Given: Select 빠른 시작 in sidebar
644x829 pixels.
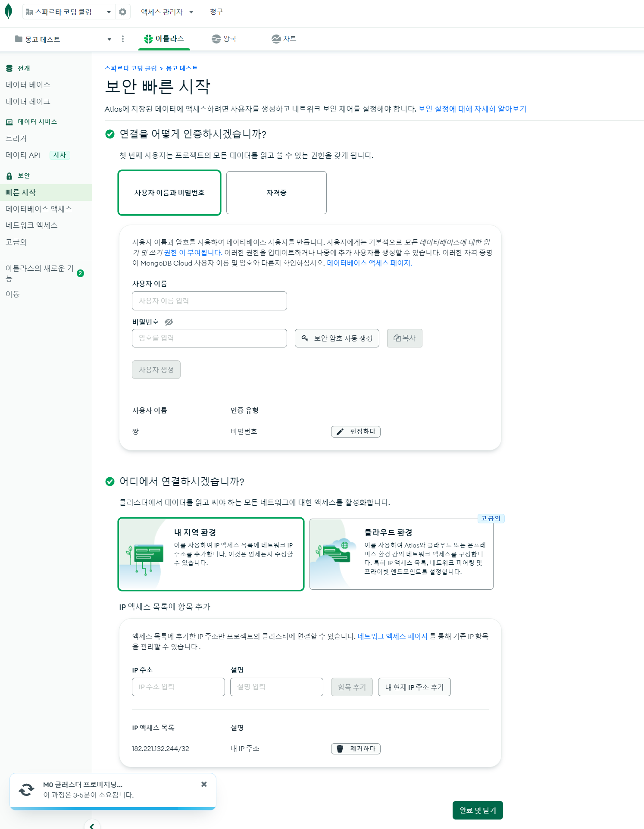Looking at the screenshot, I should [46, 193].
